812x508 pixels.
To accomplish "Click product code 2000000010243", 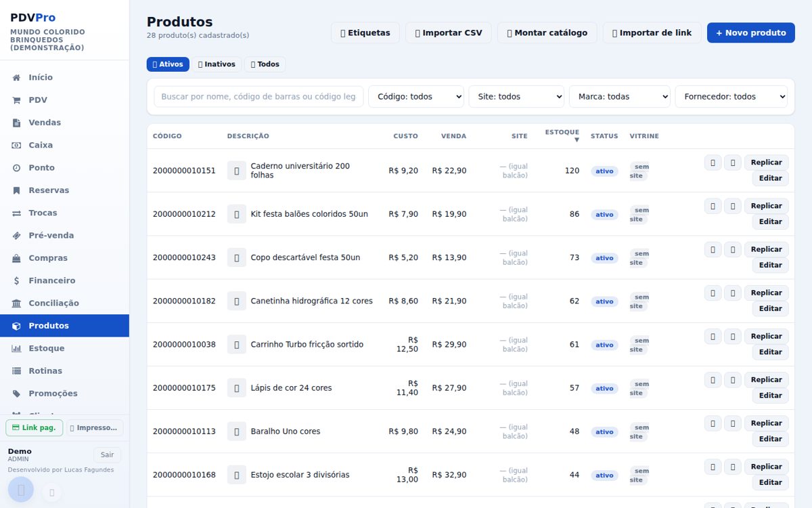I will point(184,257).
